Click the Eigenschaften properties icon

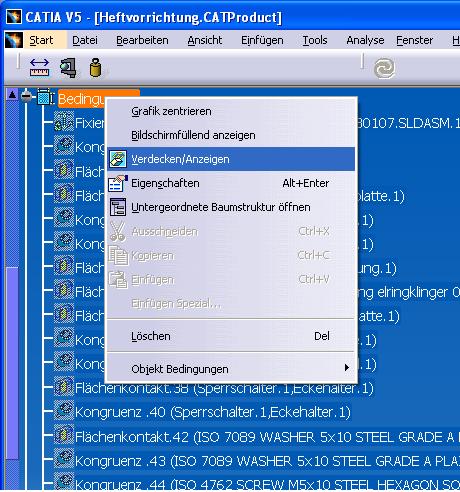click(118, 183)
